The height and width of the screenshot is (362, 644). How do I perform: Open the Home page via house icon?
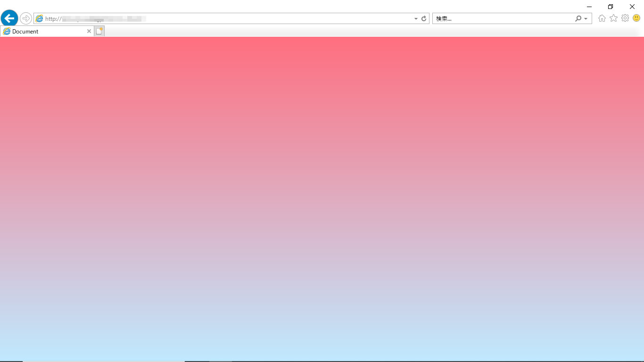coord(602,18)
